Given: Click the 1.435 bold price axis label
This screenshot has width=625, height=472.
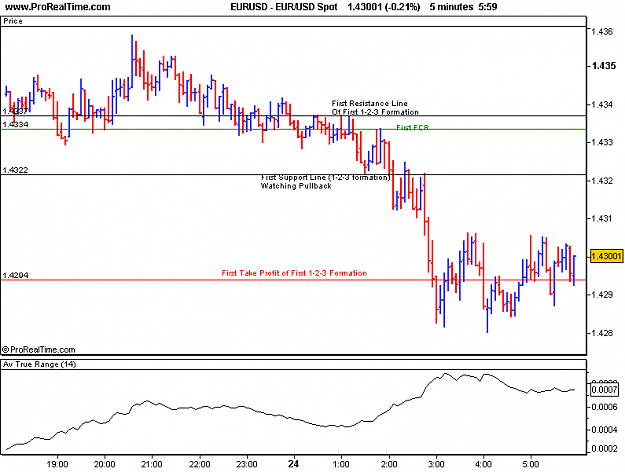Looking at the screenshot, I should coord(604,66).
